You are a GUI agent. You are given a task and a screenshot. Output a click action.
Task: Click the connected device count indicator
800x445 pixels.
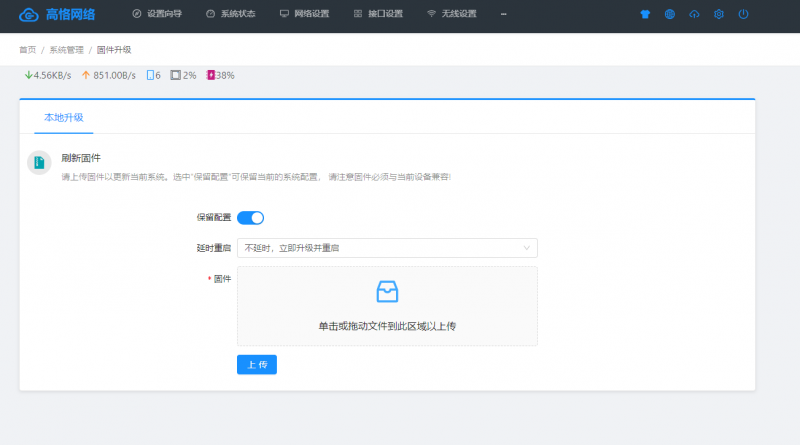click(x=153, y=75)
